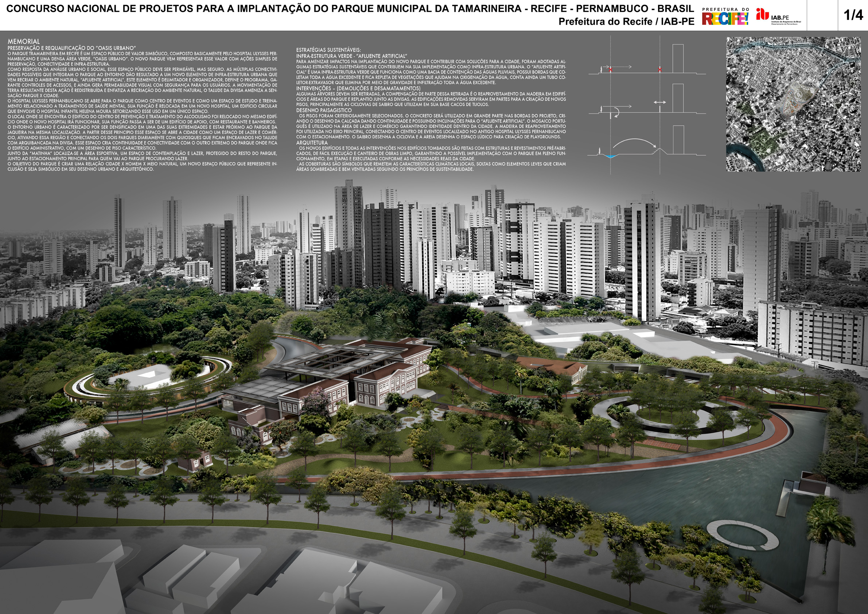
Task: Click the left red X in top section diagram
Action: [610, 70]
